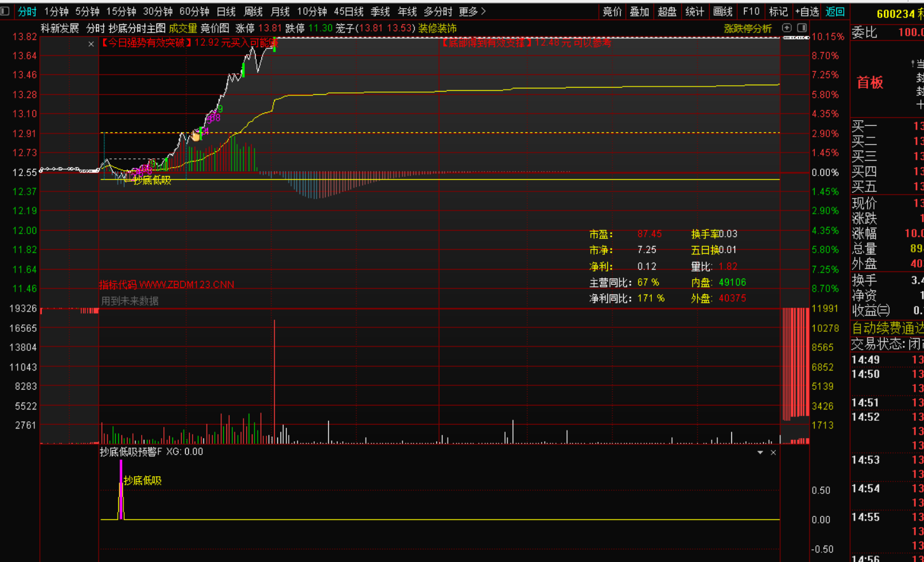Close the main chart overlay with small X
The height and width of the screenshot is (562, 924).
click(x=91, y=44)
